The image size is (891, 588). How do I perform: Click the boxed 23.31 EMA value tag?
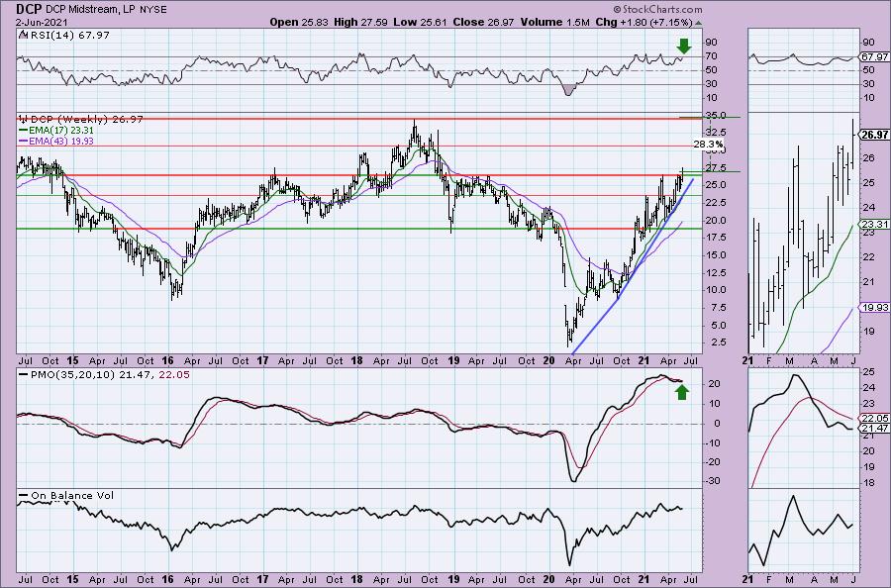874,225
